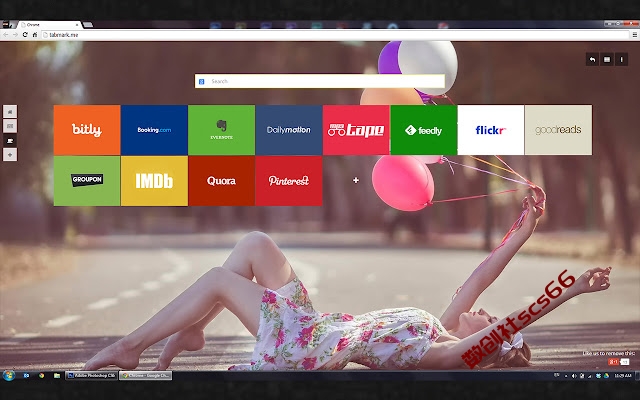Screen dimensions: 640x400
Task: Click the second sidebar group icon
Action: pos(10,126)
